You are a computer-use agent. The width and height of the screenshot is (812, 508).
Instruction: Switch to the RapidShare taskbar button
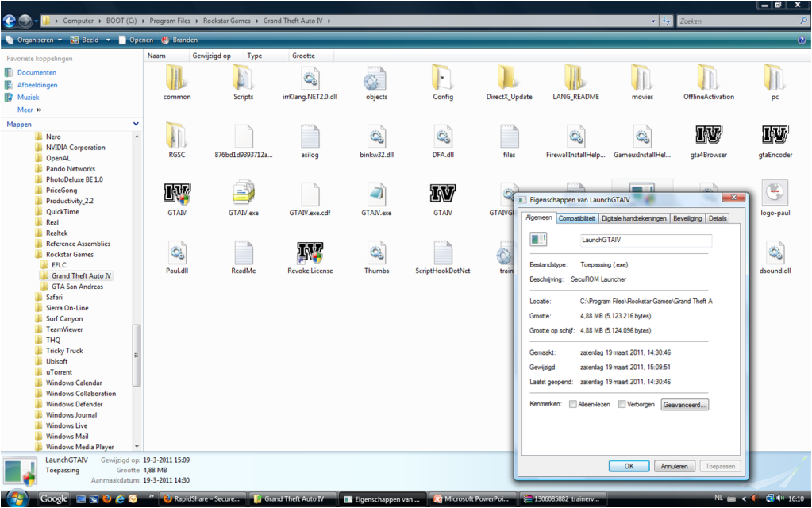(x=203, y=499)
